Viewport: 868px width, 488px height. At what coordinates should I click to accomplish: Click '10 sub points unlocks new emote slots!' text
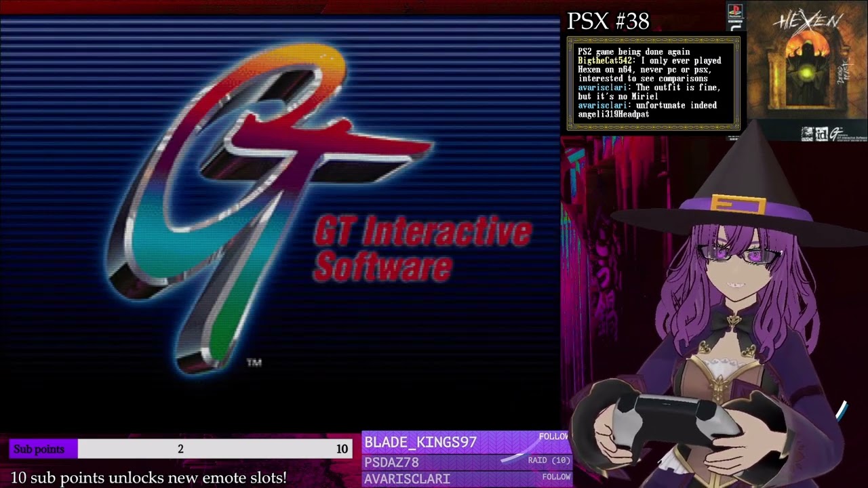[149, 478]
